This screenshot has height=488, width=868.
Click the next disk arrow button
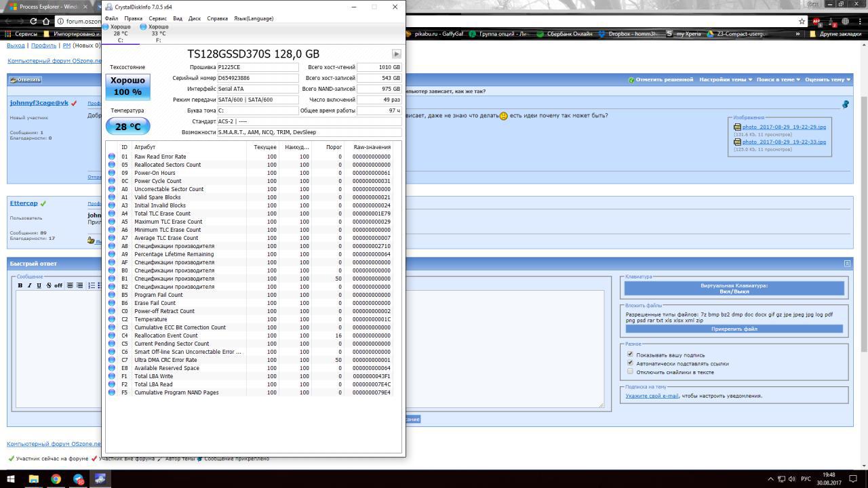coord(396,54)
